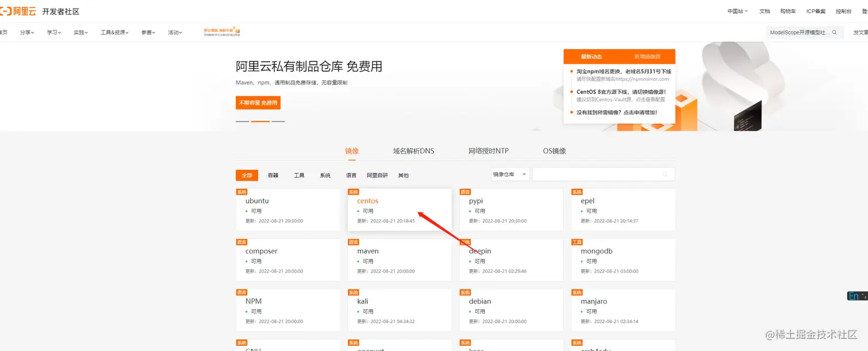
Task: Select the 容器 filter
Action: coord(273,175)
